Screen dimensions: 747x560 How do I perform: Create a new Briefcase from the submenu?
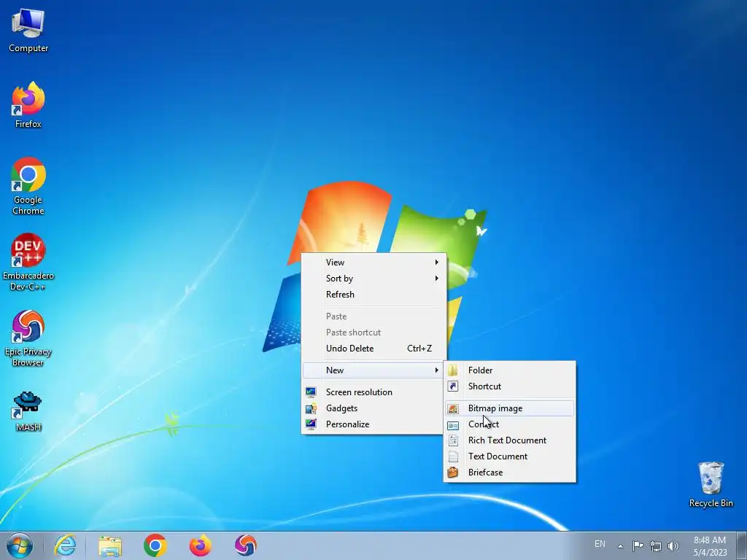click(510, 472)
